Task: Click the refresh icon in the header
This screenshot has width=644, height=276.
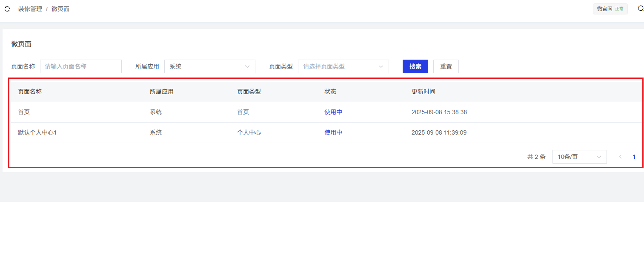Action: [x=7, y=9]
